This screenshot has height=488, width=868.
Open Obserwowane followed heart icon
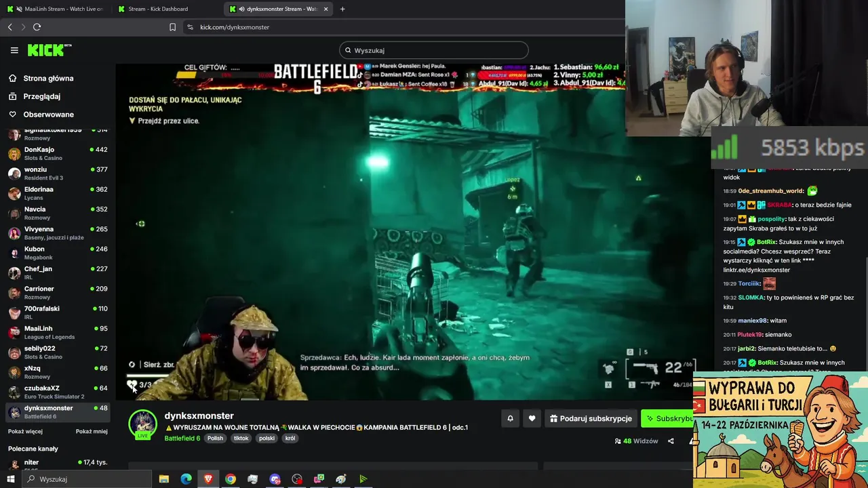12,115
